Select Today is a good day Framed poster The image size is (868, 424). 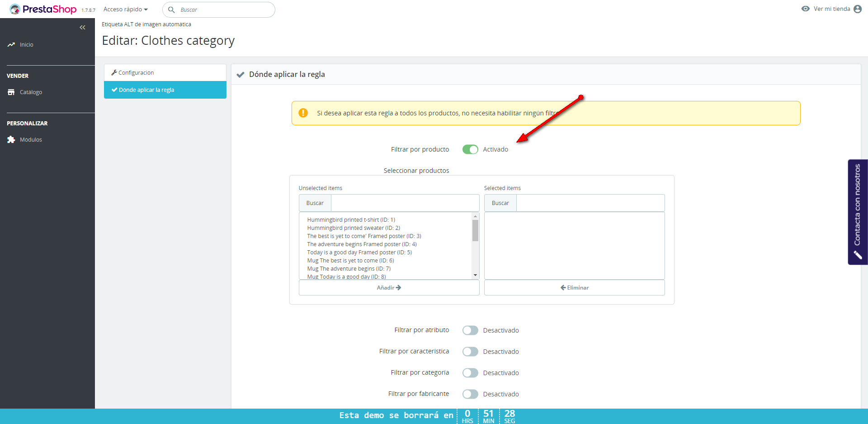point(359,252)
